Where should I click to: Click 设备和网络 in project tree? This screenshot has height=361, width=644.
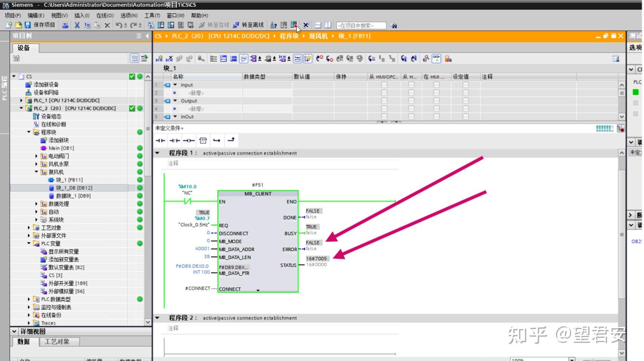pos(46,92)
